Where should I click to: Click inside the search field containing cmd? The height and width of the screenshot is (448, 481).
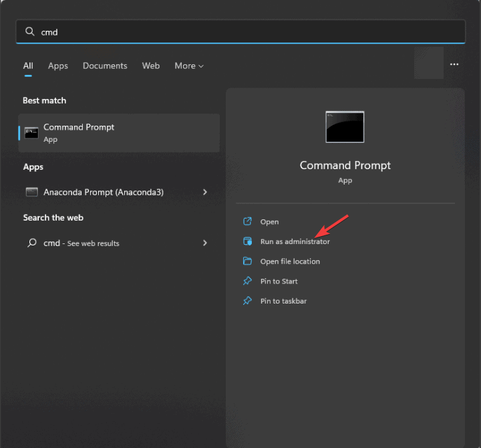pos(240,31)
